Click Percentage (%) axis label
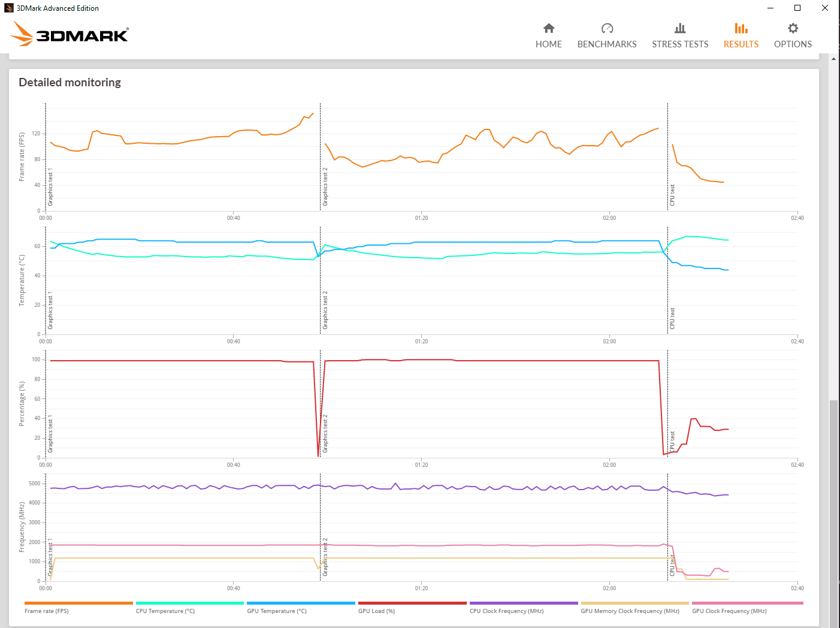The image size is (840, 628). point(22,404)
